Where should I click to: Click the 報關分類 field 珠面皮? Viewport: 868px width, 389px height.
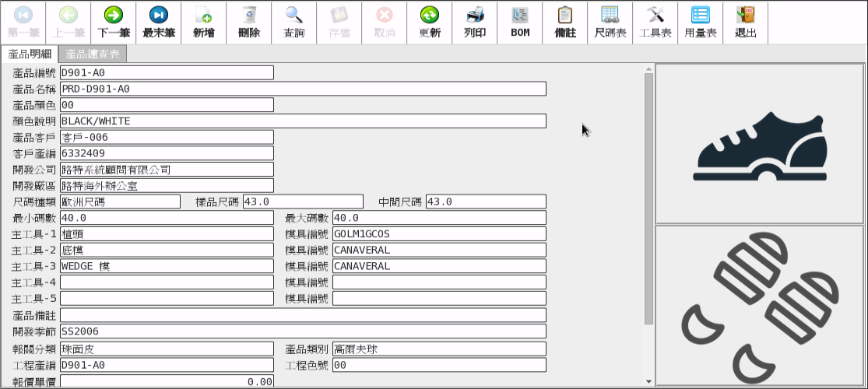click(167, 349)
